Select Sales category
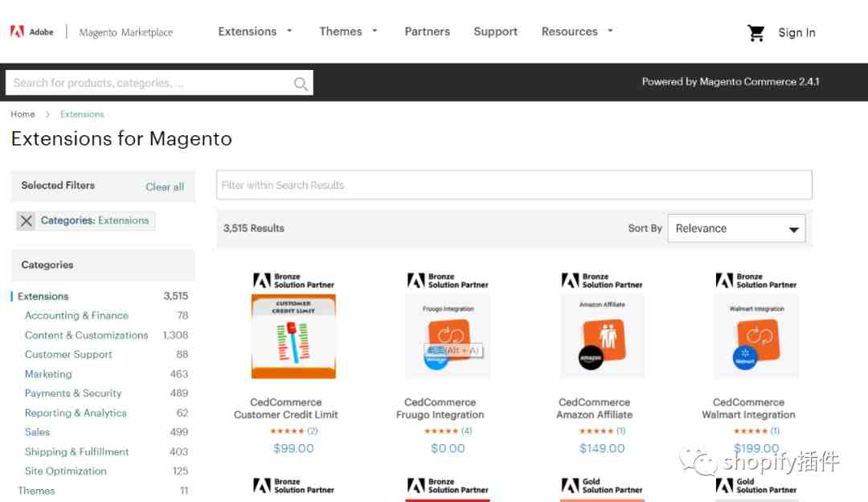Viewport: 868px width, 502px height. 37,432
